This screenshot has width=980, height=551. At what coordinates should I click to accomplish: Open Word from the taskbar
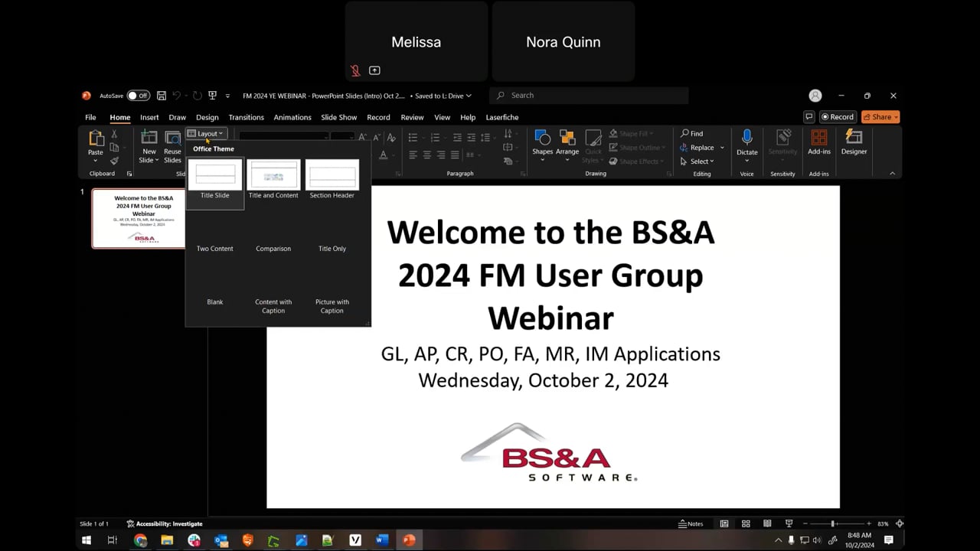382,540
